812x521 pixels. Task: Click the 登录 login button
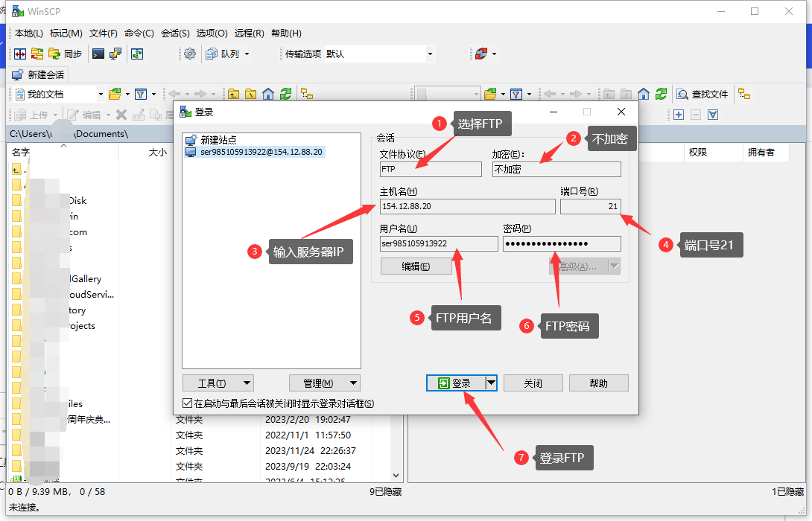(455, 383)
